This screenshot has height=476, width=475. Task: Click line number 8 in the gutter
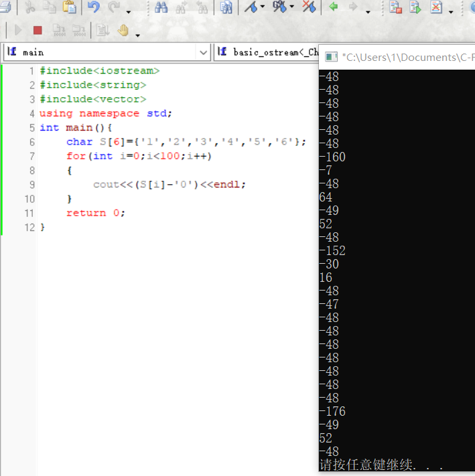[32, 171]
